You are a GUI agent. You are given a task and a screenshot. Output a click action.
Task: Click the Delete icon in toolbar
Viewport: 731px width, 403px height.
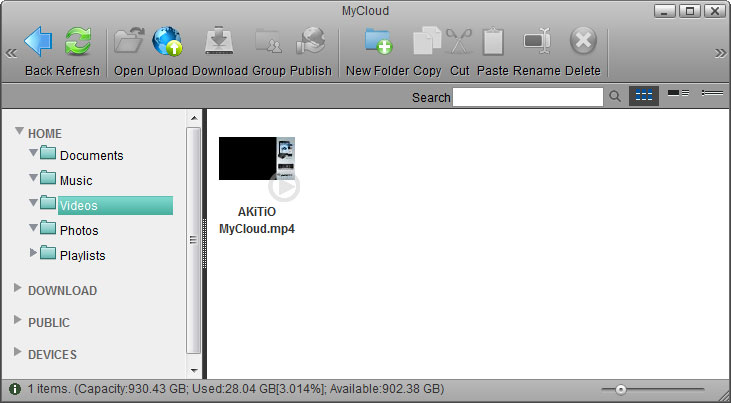point(583,43)
